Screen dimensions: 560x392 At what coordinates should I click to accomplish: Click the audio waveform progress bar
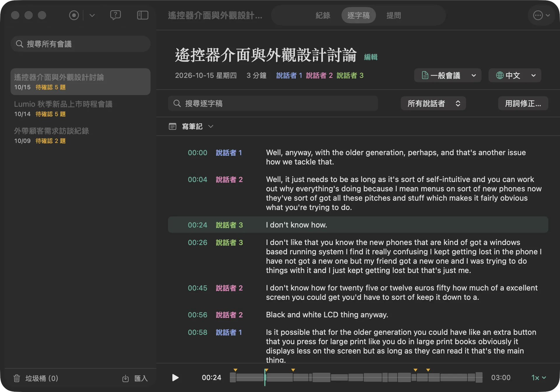(x=356, y=377)
